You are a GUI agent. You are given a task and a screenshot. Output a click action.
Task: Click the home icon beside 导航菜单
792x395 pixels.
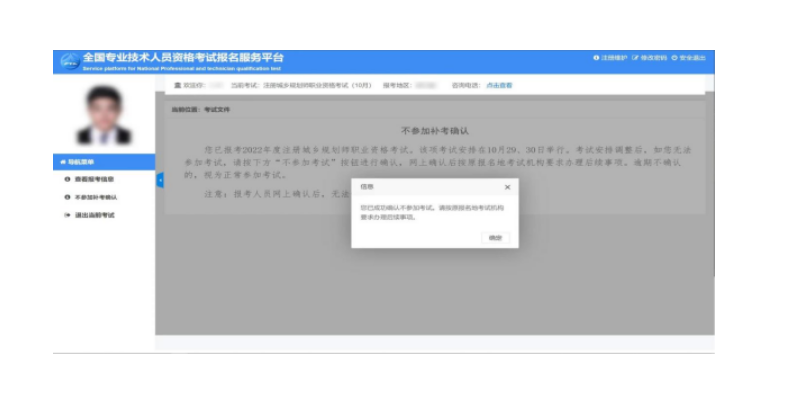63,162
